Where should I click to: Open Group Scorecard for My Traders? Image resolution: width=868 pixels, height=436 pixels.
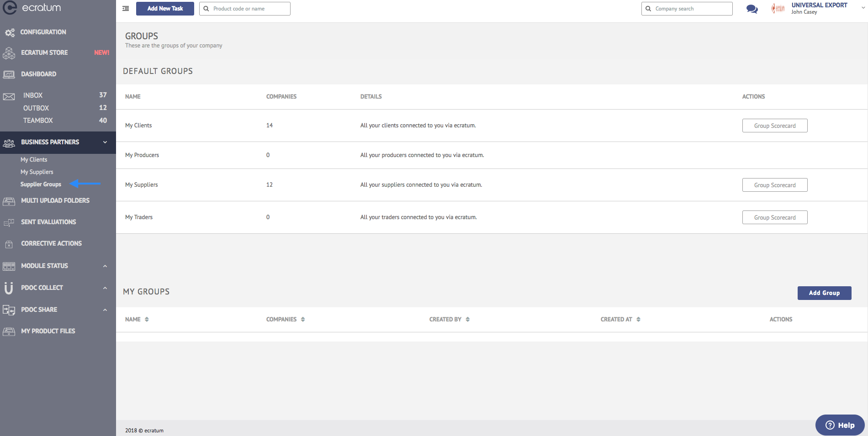coord(775,217)
